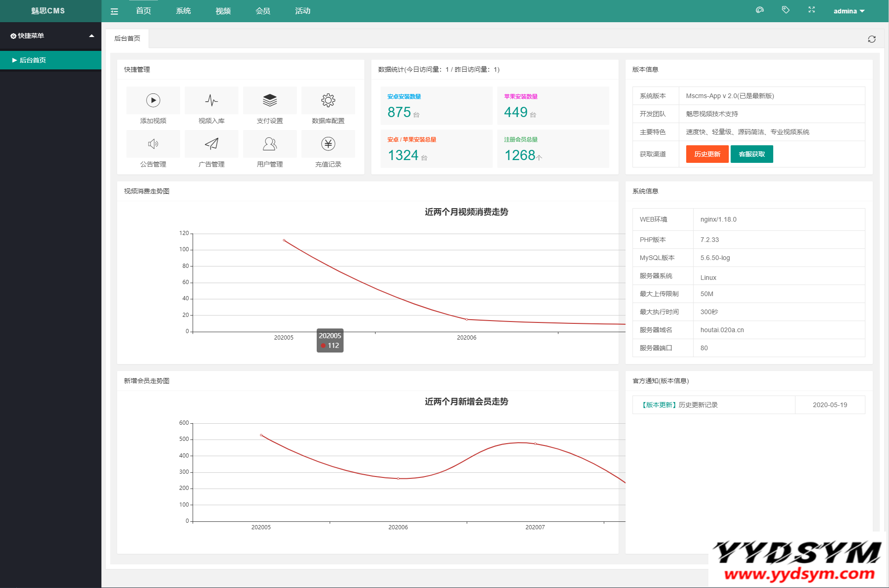Open payment settings layers icon
The height and width of the screenshot is (588, 889).
tap(270, 100)
